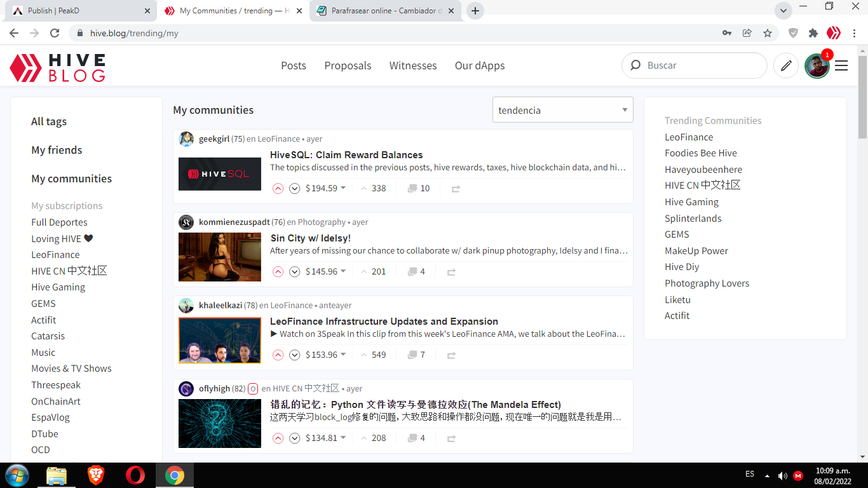Downvote the LeoFinance Infrastructure Updates post
The width and height of the screenshot is (868, 488).
294,355
